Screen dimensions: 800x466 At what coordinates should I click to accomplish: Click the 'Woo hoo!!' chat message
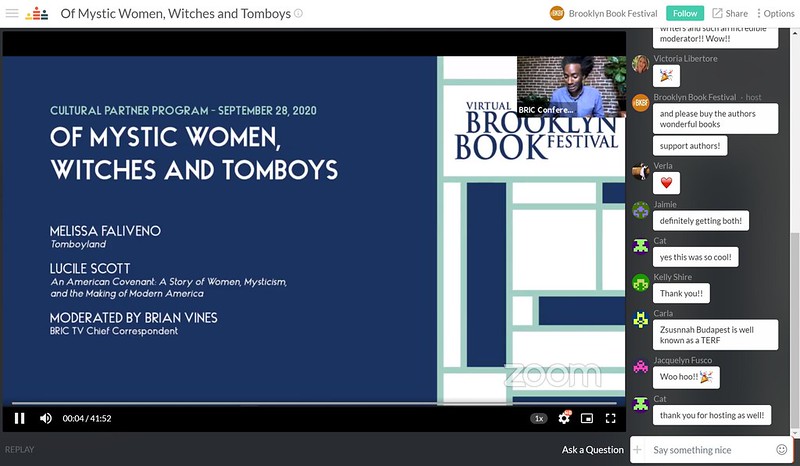686,377
